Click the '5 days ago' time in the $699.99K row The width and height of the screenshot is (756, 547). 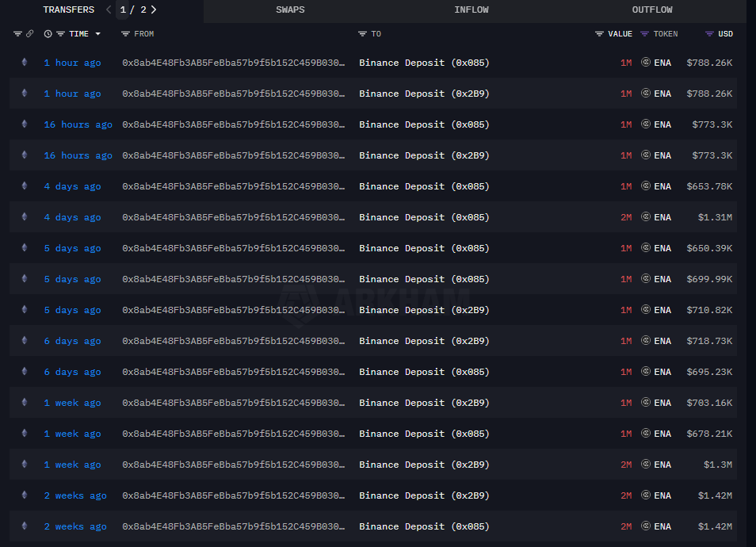point(72,279)
